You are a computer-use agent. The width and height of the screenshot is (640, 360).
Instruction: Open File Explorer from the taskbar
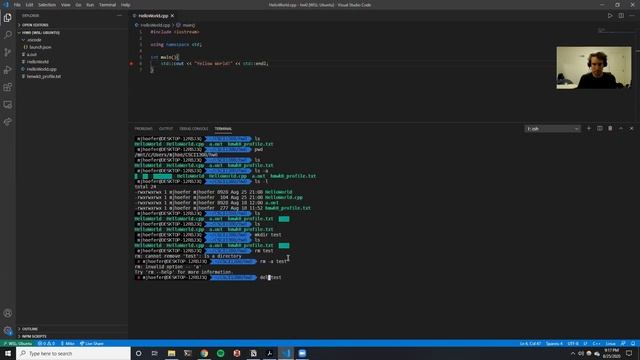pyautogui.click(x=171, y=353)
